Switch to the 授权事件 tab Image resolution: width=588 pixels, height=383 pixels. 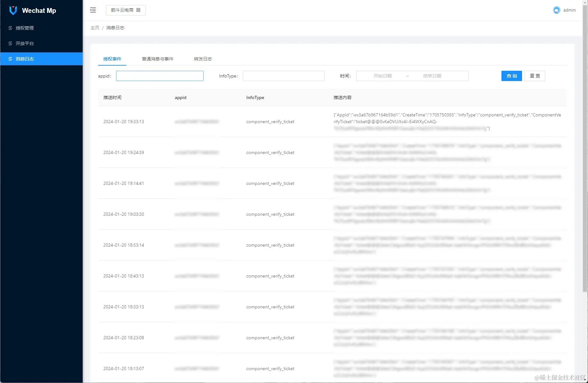[112, 59]
